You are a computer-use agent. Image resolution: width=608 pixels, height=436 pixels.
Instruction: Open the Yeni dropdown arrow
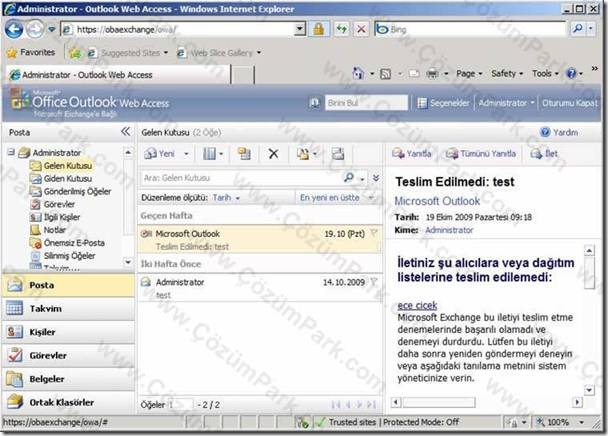pos(186,154)
